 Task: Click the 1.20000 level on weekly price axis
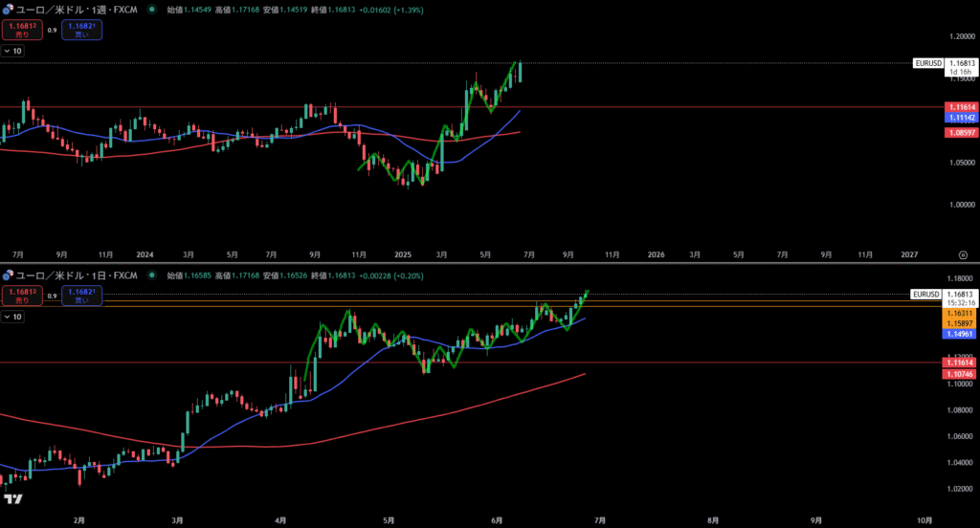961,36
